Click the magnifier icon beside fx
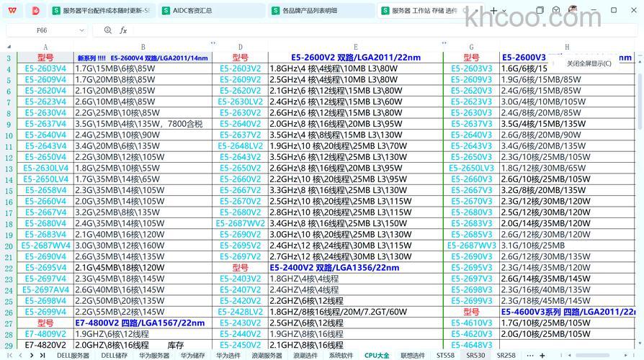The height and width of the screenshot is (360, 644). coord(108,30)
